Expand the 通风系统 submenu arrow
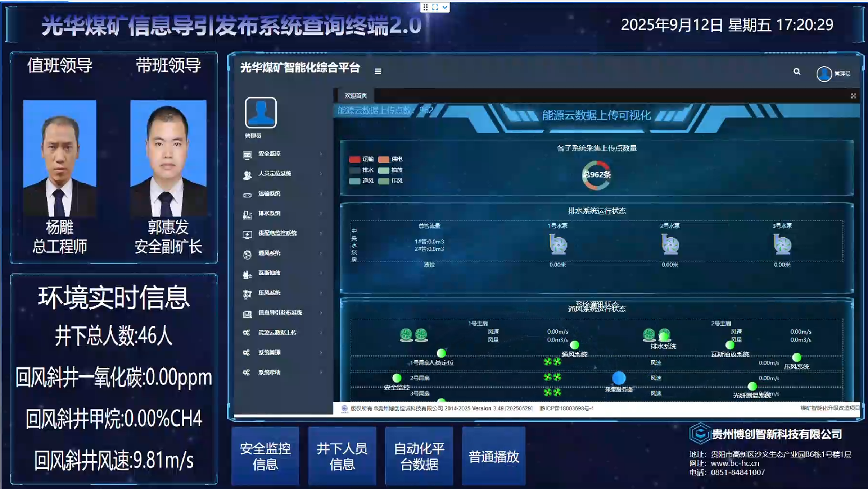The width and height of the screenshot is (868, 489). click(321, 253)
